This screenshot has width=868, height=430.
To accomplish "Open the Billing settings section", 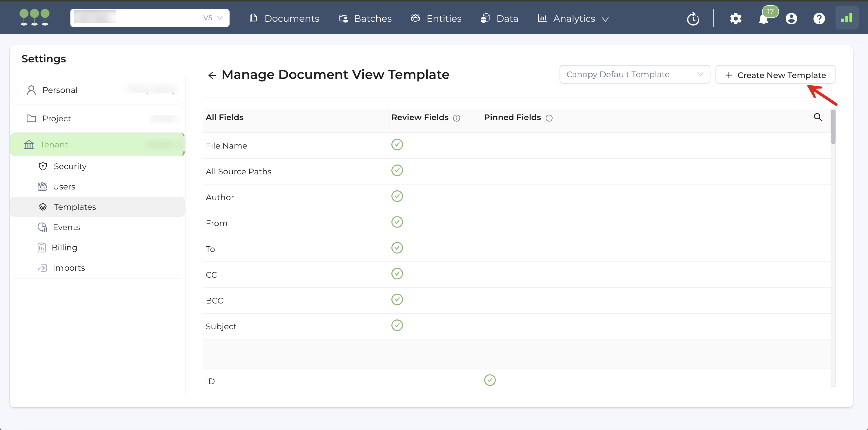I will (64, 247).
